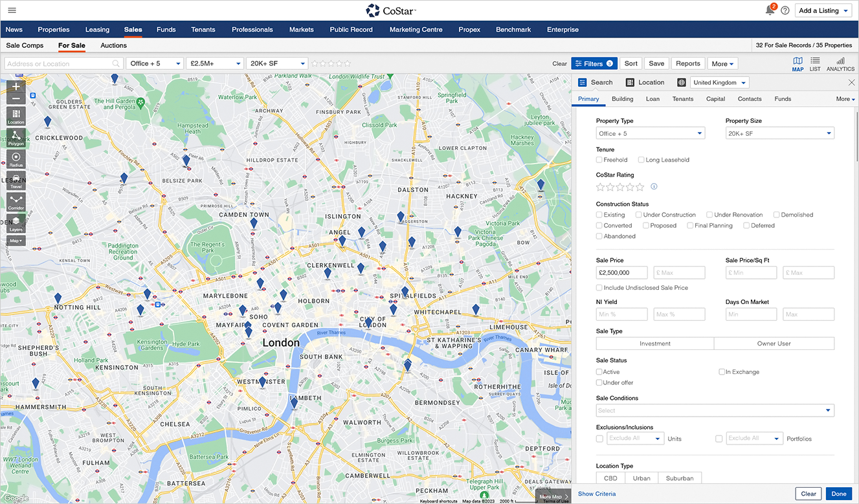The image size is (859, 504).
Task: Set the CoStar Rating stars in panel
Action: (620, 186)
